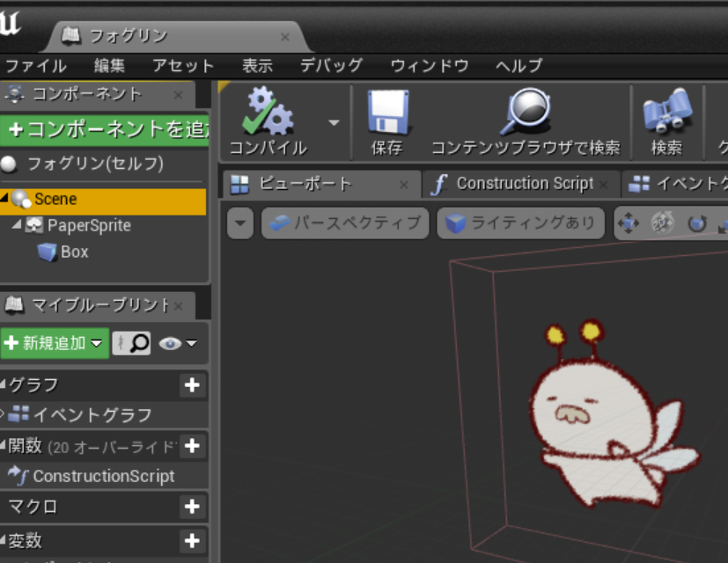
Task: Click the Unreal Engine logo icon
Action: 11,23
